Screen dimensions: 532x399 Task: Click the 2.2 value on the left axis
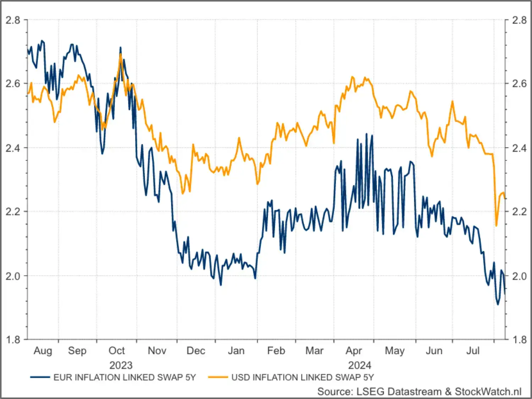click(13, 212)
